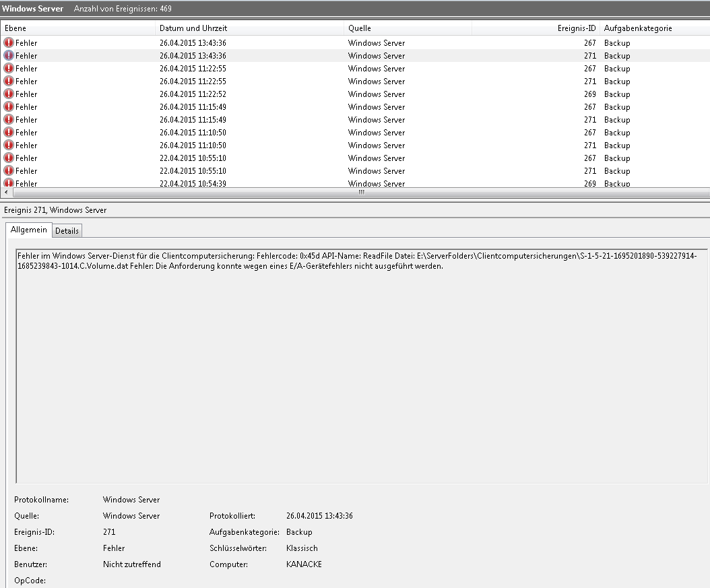Click error icon of 11:15:49 event 271
This screenshot has height=588, width=710.
coord(9,119)
